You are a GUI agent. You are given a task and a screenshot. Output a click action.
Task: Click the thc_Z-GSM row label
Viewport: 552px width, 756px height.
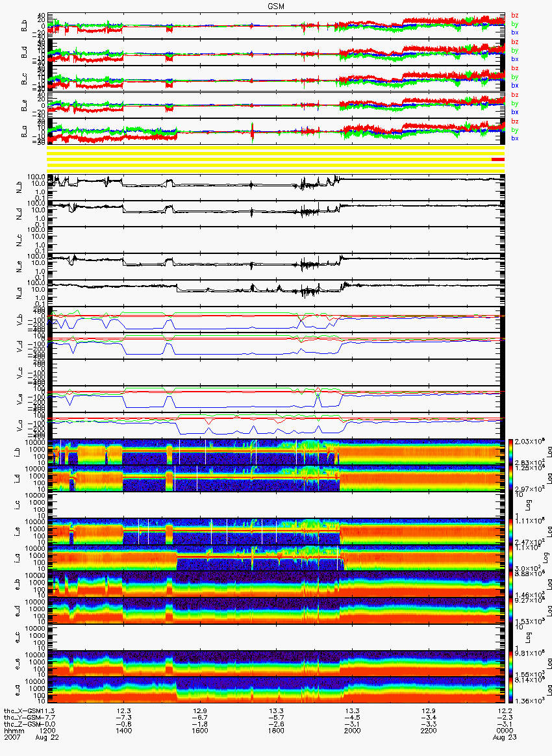tap(23, 724)
